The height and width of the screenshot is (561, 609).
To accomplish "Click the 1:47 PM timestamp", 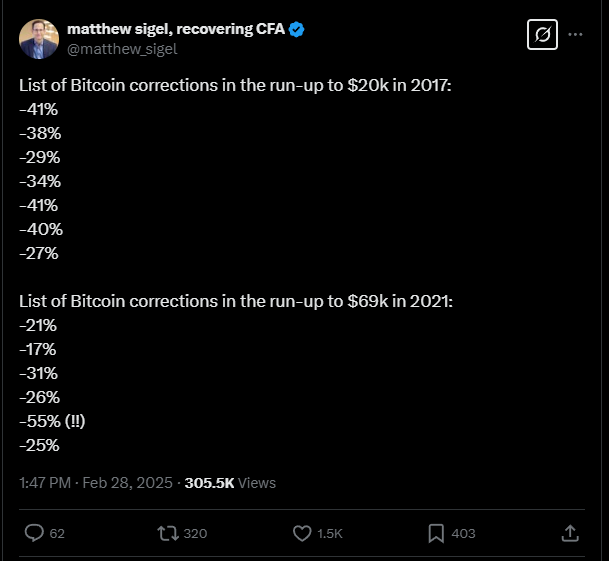I will 45,483.
